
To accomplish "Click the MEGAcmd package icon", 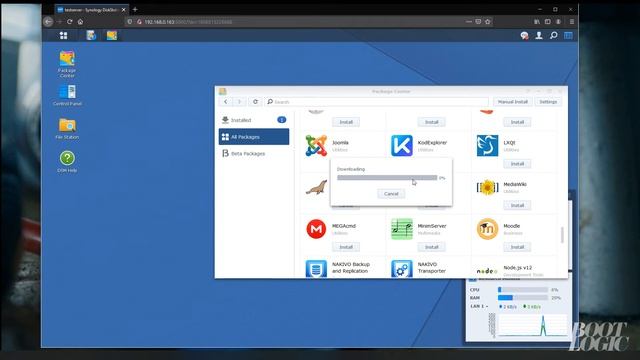I will [x=316, y=229].
